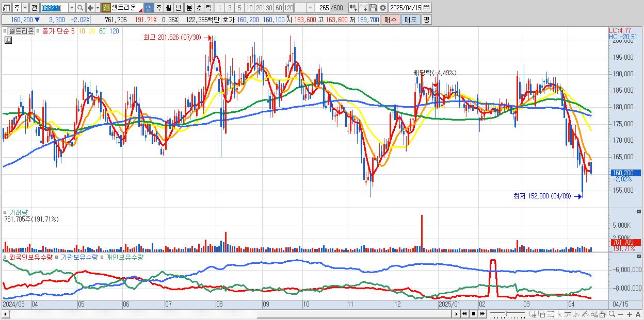Adjust the playback speed slider at bottom
Image resolution: width=644 pixels, height=320 pixels.
[506, 314]
